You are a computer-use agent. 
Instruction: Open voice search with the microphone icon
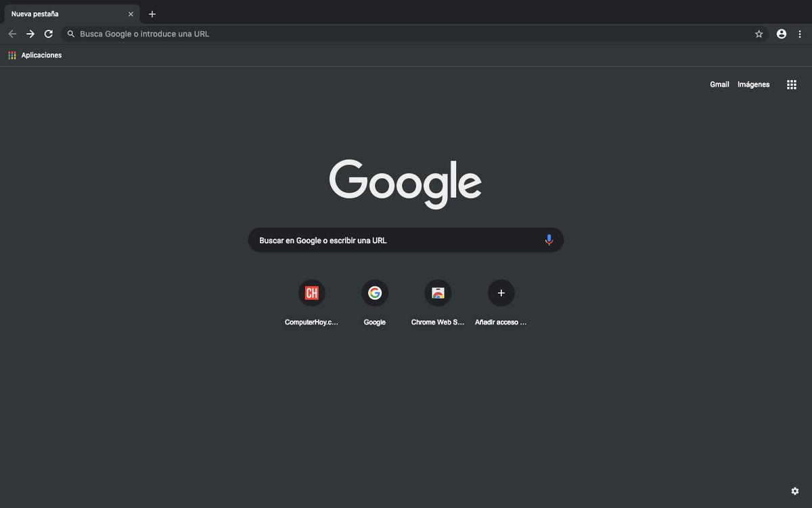pyautogui.click(x=548, y=240)
